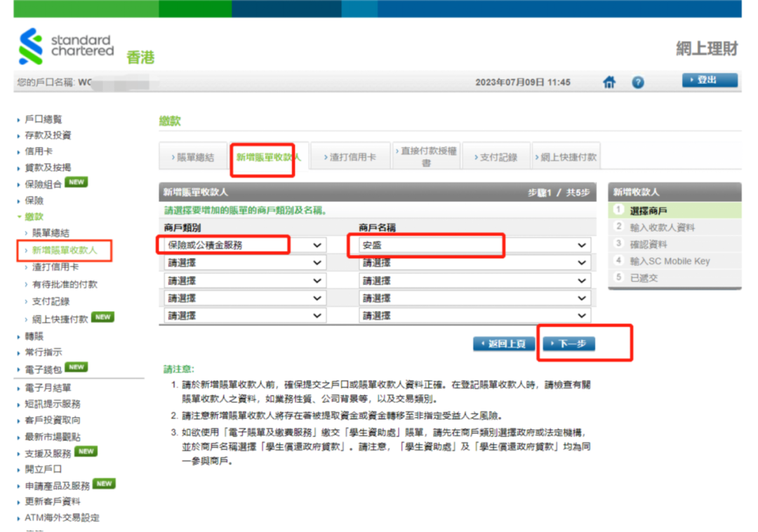Click the home icon in header bar

pos(609,82)
